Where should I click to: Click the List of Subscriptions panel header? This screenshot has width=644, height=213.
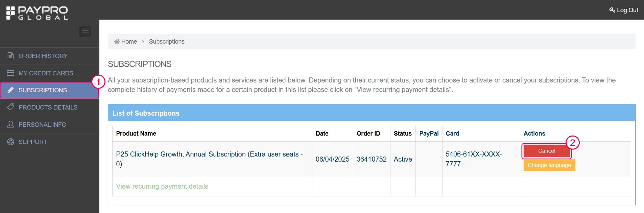point(372,113)
